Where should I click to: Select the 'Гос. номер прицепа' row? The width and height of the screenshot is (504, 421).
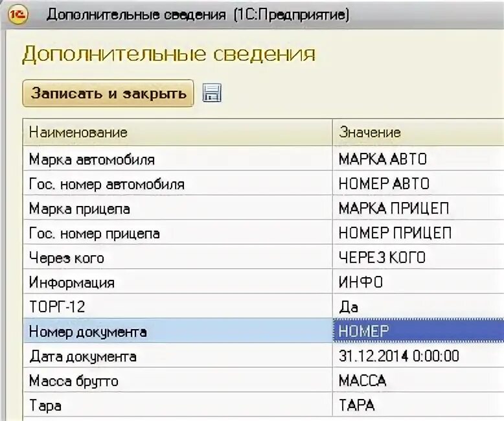[178, 233]
